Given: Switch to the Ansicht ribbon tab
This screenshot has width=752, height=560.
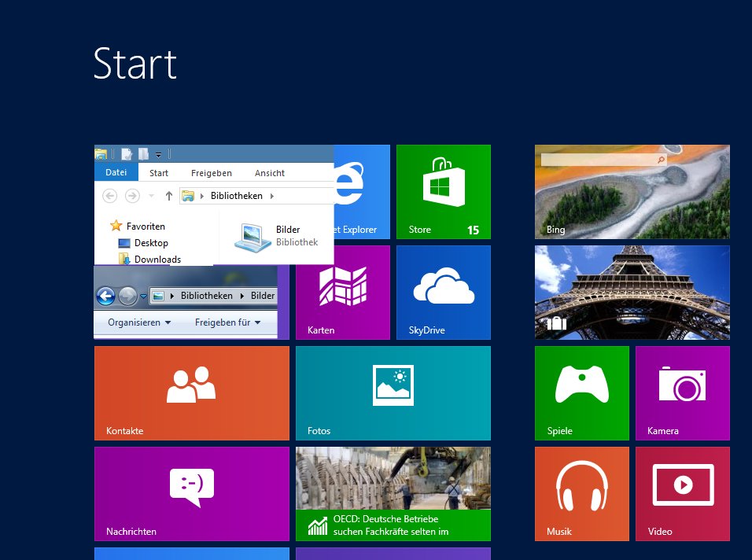Looking at the screenshot, I should (x=270, y=173).
